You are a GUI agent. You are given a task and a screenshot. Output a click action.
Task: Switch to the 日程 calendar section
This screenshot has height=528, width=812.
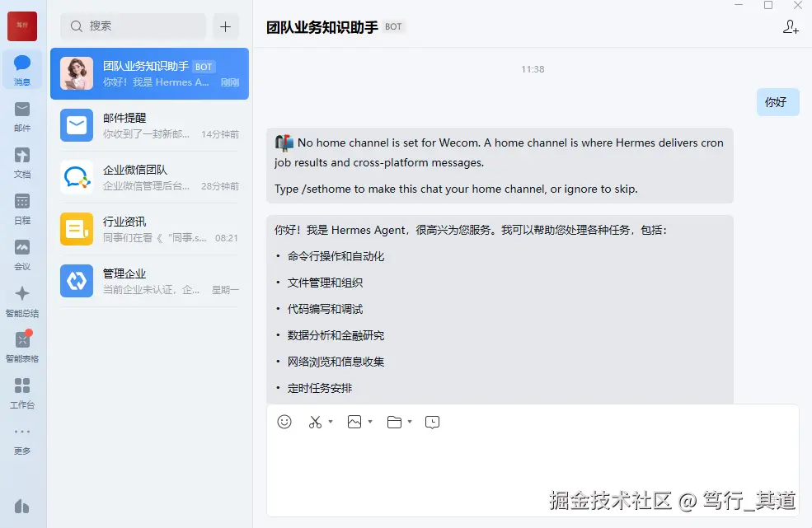click(22, 208)
